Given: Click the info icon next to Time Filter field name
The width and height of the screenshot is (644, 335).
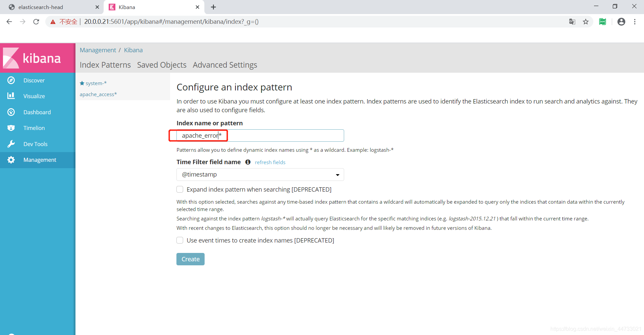Looking at the screenshot, I should coord(248,162).
